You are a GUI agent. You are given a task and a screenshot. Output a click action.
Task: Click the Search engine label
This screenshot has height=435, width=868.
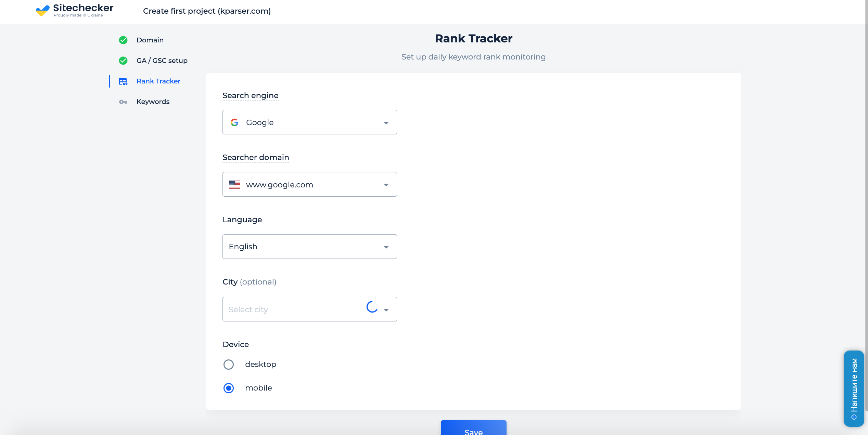tap(251, 95)
